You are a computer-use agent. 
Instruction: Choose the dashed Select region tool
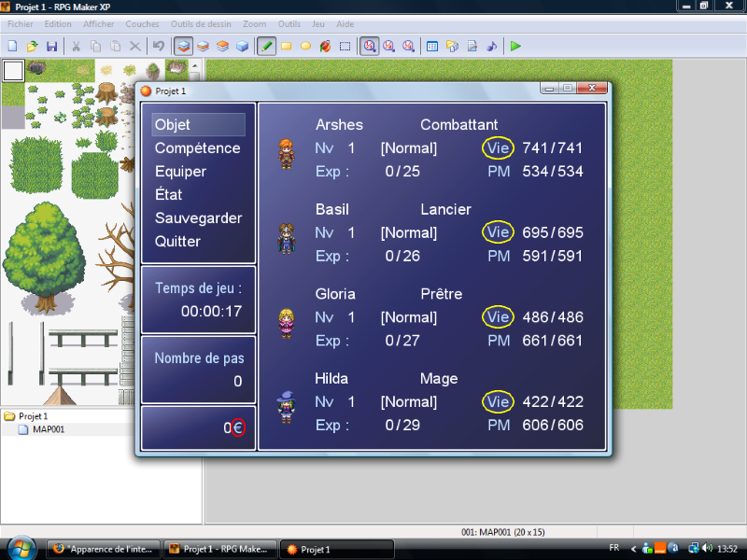(x=345, y=46)
